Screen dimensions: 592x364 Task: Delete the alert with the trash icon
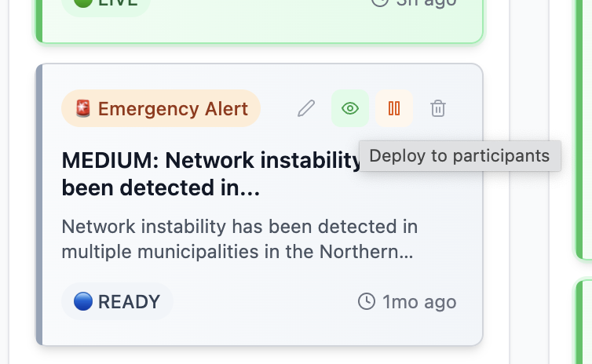pos(438,108)
